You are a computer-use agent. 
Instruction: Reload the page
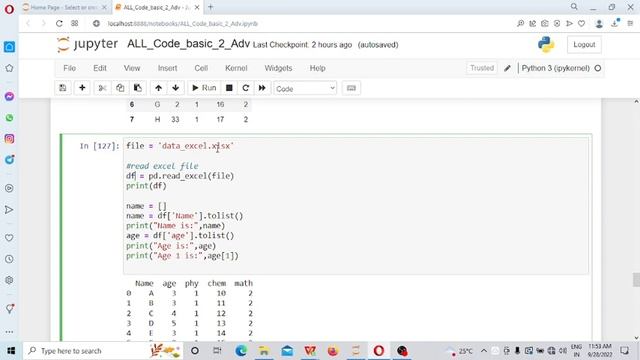(59, 24)
